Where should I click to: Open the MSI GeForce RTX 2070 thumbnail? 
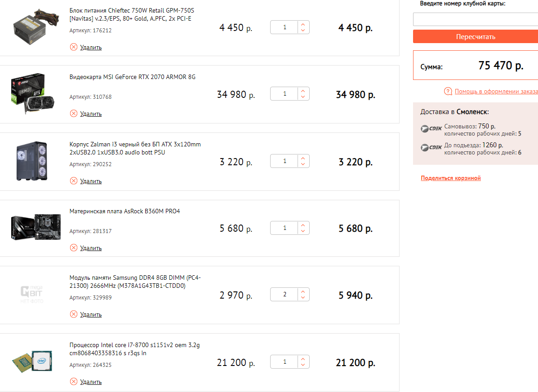(x=27, y=93)
